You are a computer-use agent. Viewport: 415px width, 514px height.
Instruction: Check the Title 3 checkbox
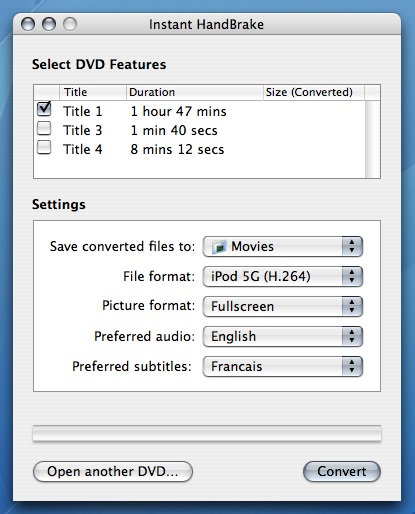[x=44, y=129]
